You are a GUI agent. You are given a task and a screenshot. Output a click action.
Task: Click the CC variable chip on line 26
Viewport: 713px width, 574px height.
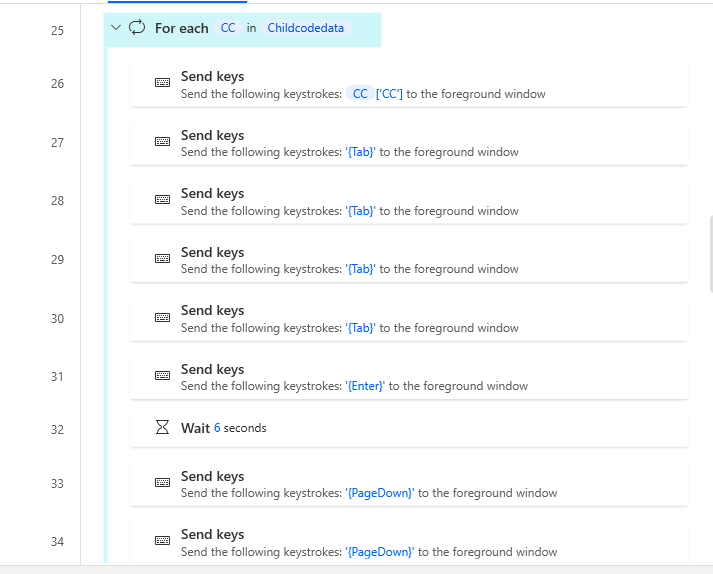tap(360, 94)
